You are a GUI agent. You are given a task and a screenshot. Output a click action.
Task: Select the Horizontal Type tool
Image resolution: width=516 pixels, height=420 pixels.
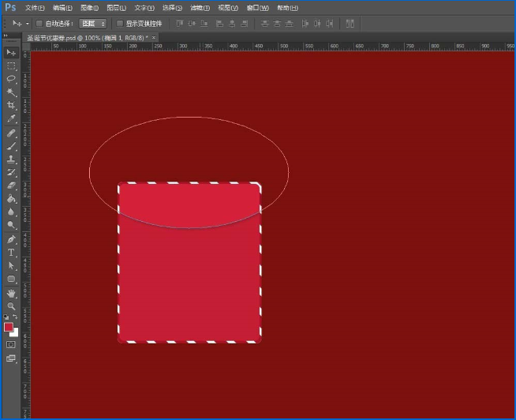11,253
